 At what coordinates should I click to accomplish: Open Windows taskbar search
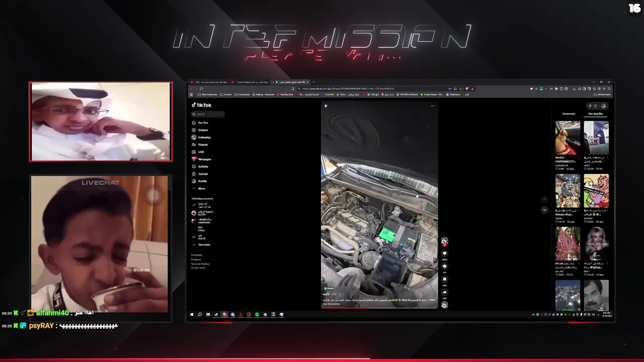[200, 315]
